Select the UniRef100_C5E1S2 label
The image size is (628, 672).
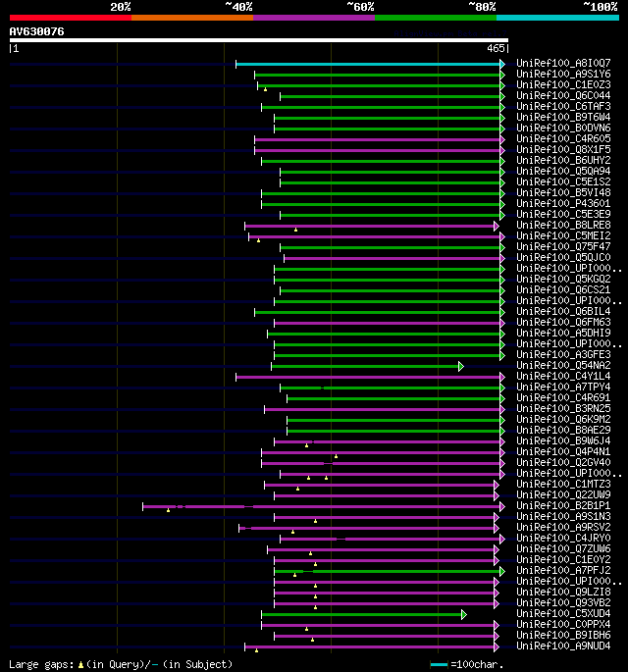pyautogui.click(x=563, y=181)
